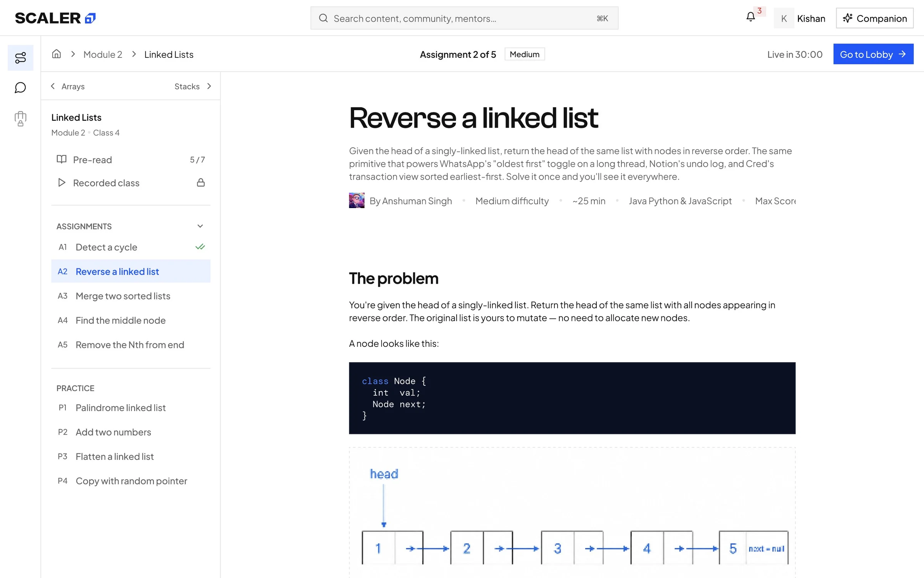
Task: Open practice Palindrome linked list
Action: click(131, 408)
